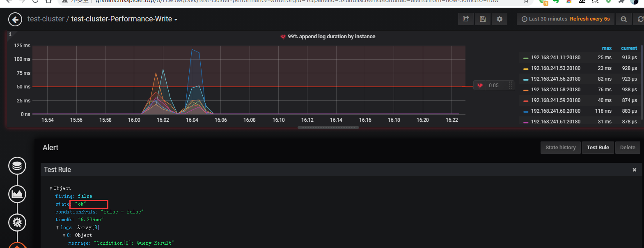Click the Alert section heading
Screen dimensions: 644x248
50,148
